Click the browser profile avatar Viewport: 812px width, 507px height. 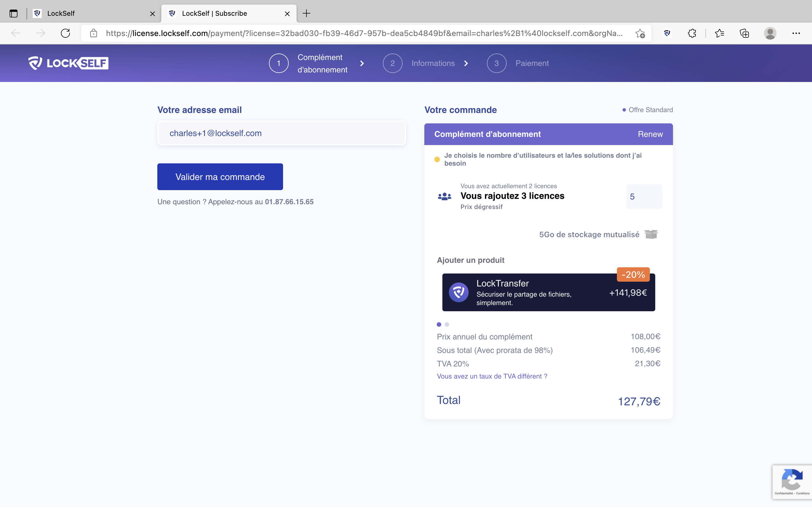(770, 33)
